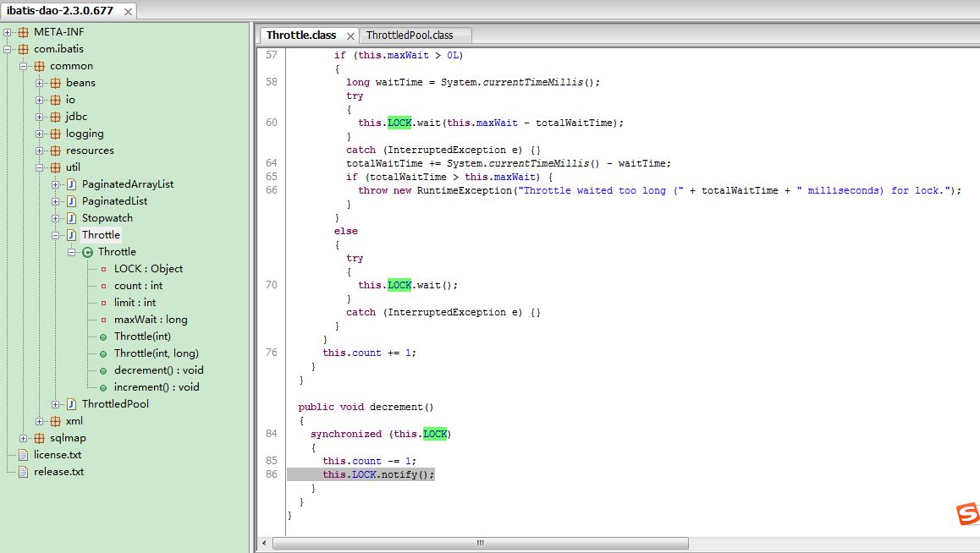The width and height of the screenshot is (980, 553).
Task: Collapse the com.ibatis package tree
Action: click(x=7, y=49)
